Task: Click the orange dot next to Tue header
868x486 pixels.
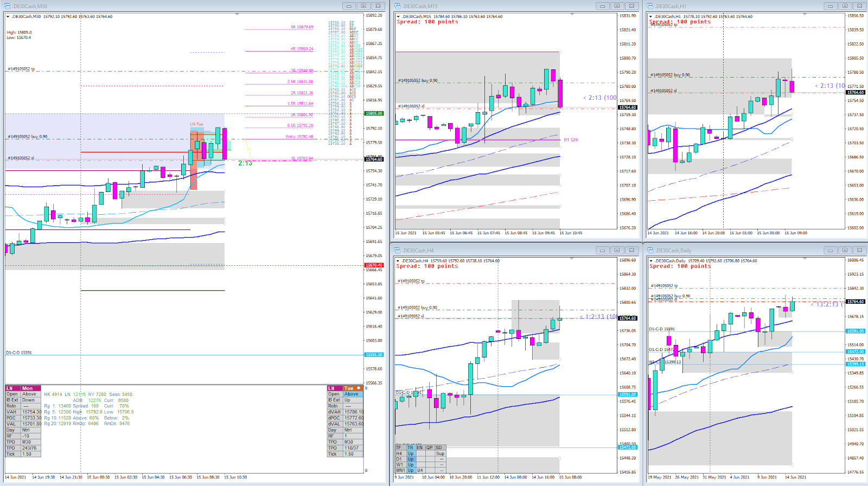Action: click(x=359, y=388)
